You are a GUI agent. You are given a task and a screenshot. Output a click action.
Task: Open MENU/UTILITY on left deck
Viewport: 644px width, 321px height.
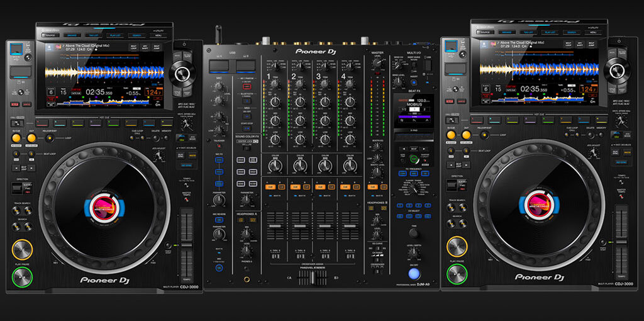(158, 36)
